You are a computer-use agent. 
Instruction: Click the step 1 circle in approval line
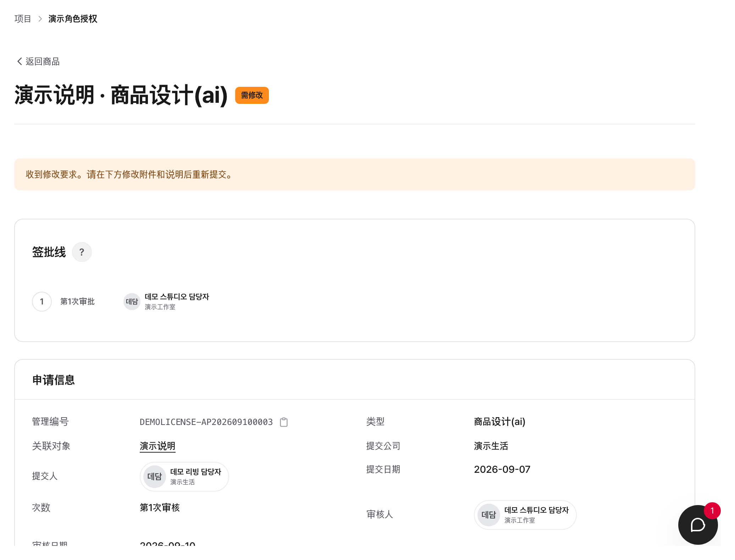point(42,302)
